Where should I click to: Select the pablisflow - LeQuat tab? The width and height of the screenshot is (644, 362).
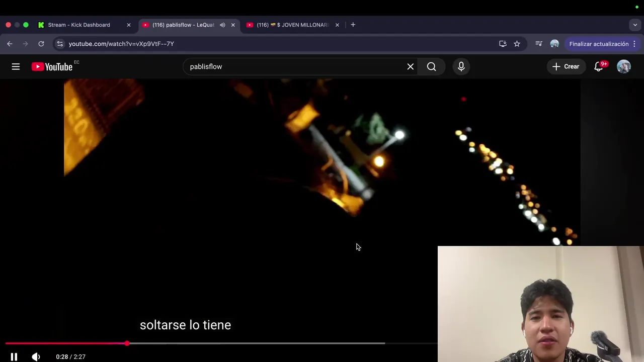pos(183,25)
